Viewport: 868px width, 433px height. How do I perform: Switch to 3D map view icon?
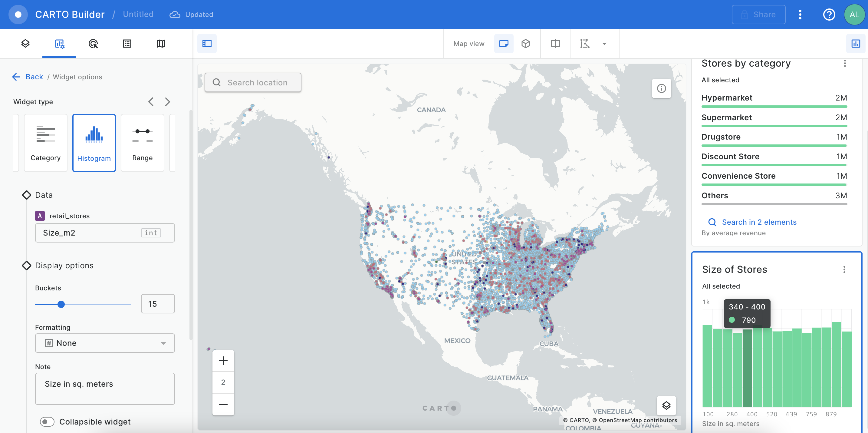pos(525,44)
